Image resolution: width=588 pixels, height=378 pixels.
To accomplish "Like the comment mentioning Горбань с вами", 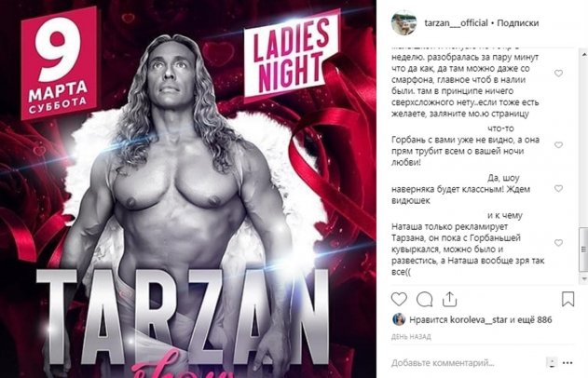I will [x=558, y=145].
